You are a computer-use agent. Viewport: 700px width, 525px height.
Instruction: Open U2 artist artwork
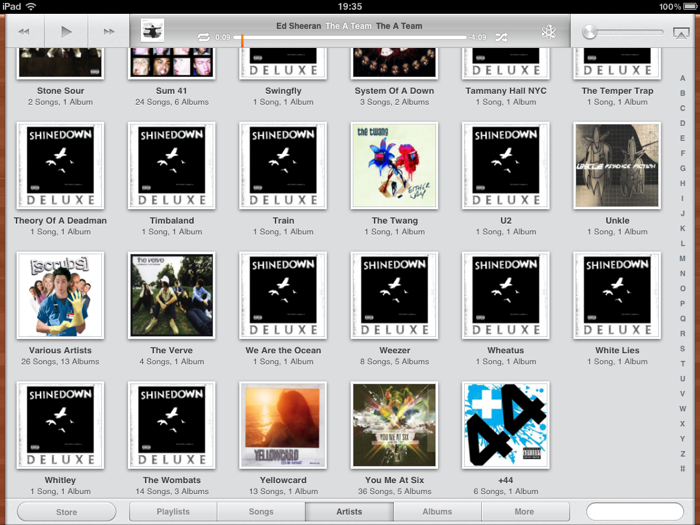506,166
